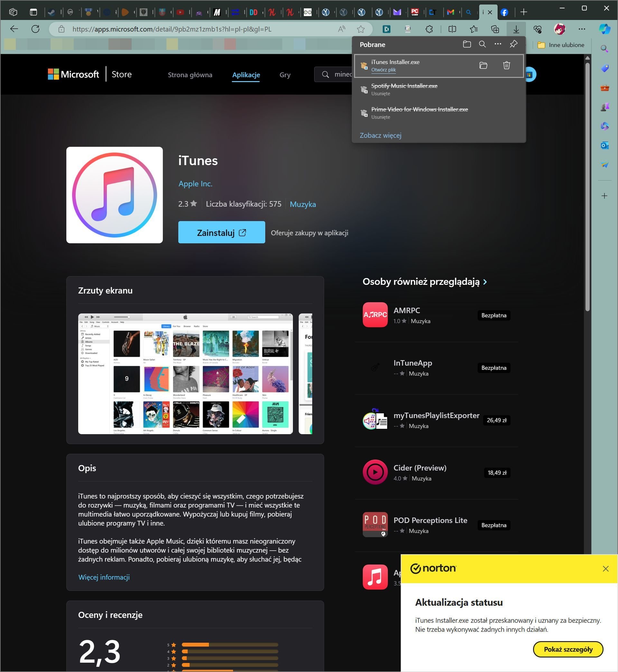Open the Cider (Preview) listing
Image resolution: width=618 pixels, height=672 pixels.
point(436,472)
